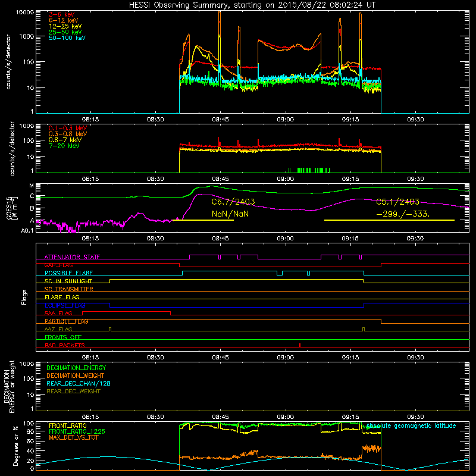Screen dimensions: 476x476
Task: Click the red BAD_PACKETS tick marker
Action: pyautogui.click(x=300, y=345)
